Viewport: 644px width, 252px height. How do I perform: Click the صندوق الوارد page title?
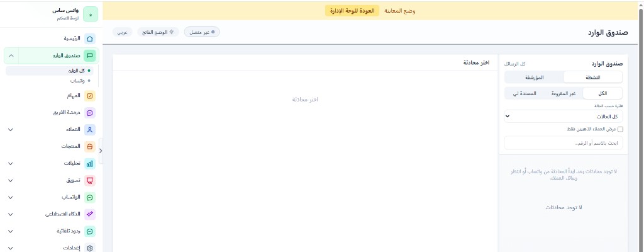coord(607,32)
